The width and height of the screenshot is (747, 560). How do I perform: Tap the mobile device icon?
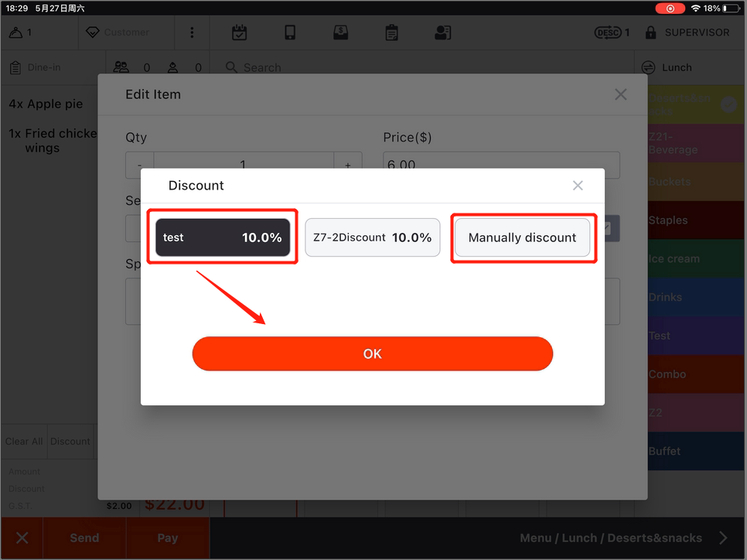tap(290, 32)
